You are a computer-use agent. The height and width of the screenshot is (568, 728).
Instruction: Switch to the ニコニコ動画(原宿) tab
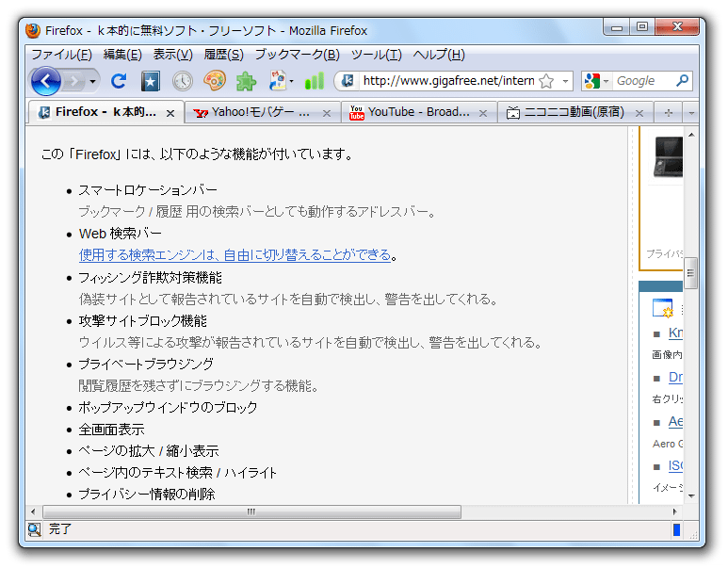pyautogui.click(x=574, y=113)
